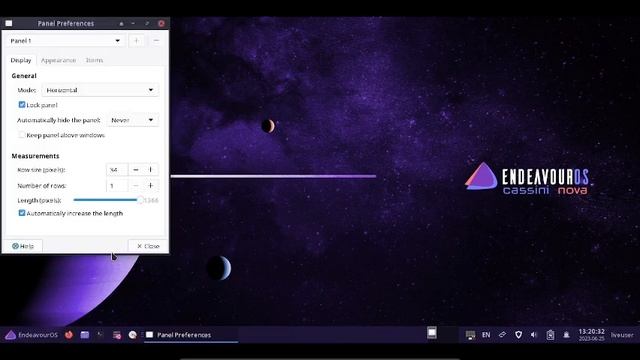The image size is (640, 360).
Task: Switch to the Display tab
Action: [x=21, y=60]
